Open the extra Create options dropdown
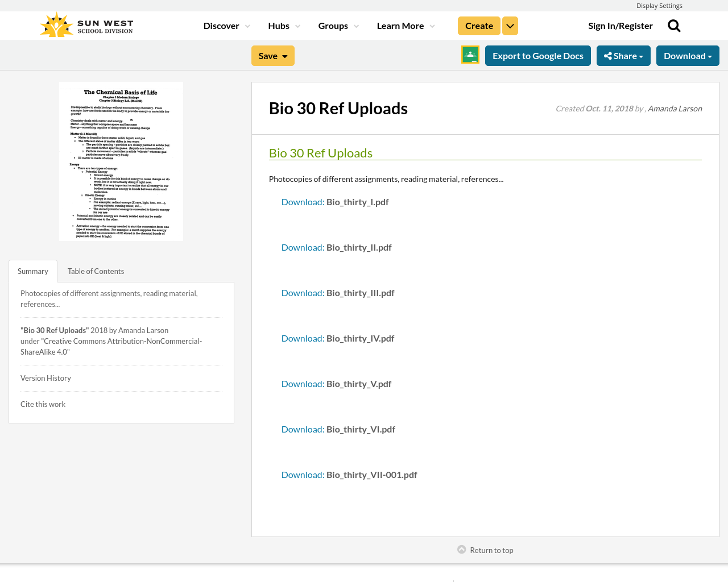Screen dimensions: 728x582 (510, 25)
